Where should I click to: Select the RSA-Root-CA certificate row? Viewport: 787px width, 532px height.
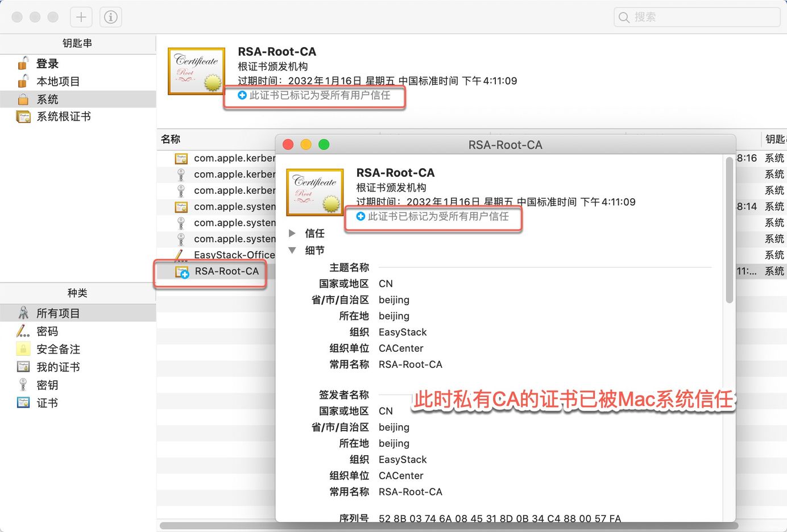click(x=226, y=271)
